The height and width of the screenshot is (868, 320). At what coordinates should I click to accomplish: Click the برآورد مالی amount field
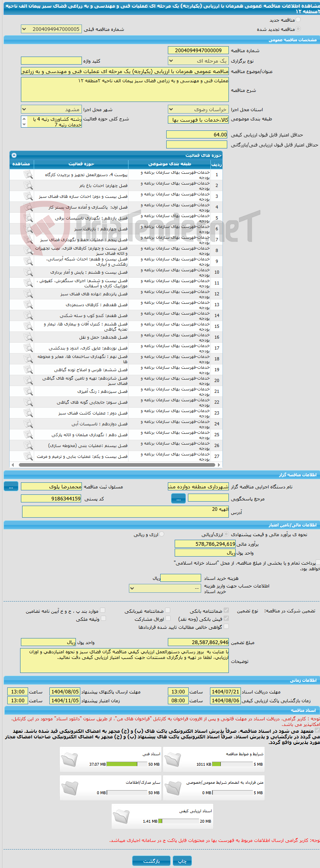(205, 544)
